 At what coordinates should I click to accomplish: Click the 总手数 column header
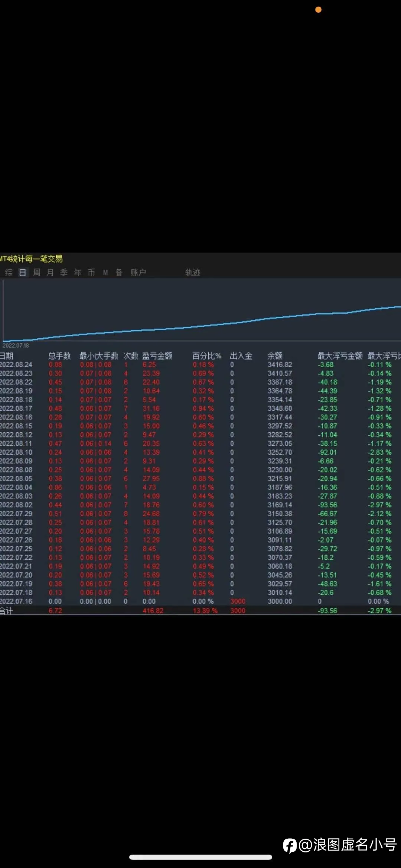[59, 356]
